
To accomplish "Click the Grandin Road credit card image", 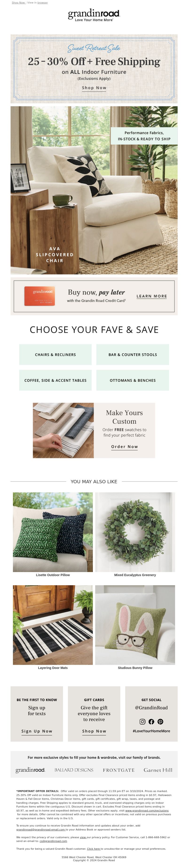I will coord(39,296).
